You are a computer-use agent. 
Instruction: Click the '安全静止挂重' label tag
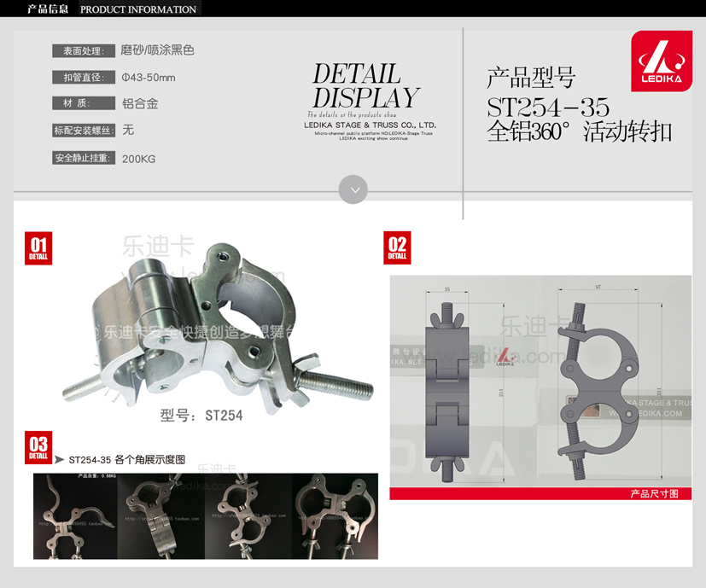[84, 158]
